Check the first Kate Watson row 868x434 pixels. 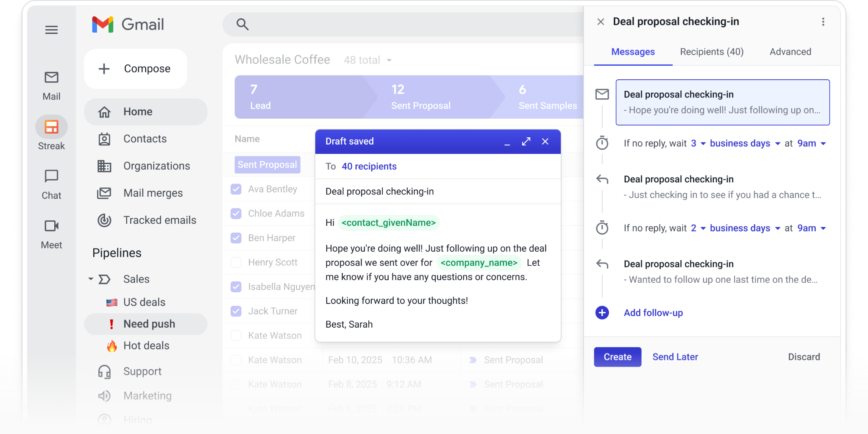point(236,335)
